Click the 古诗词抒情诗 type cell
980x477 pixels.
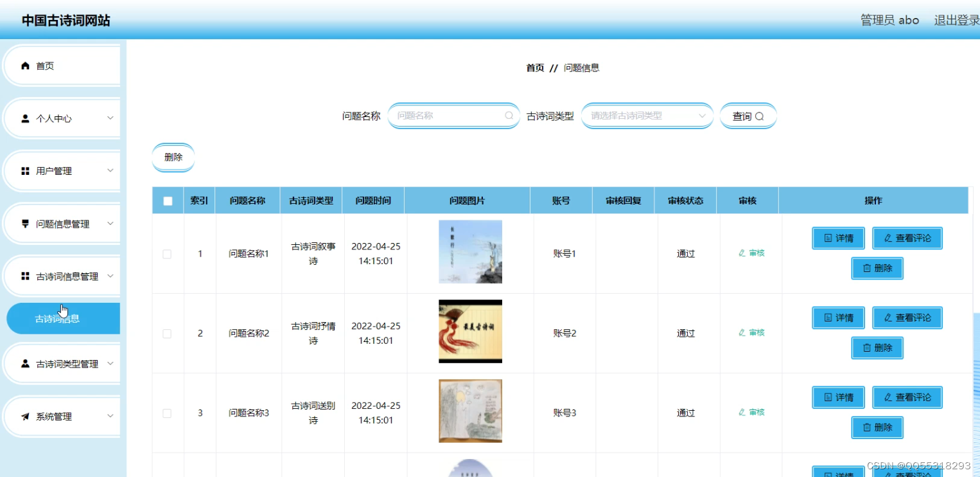(313, 334)
